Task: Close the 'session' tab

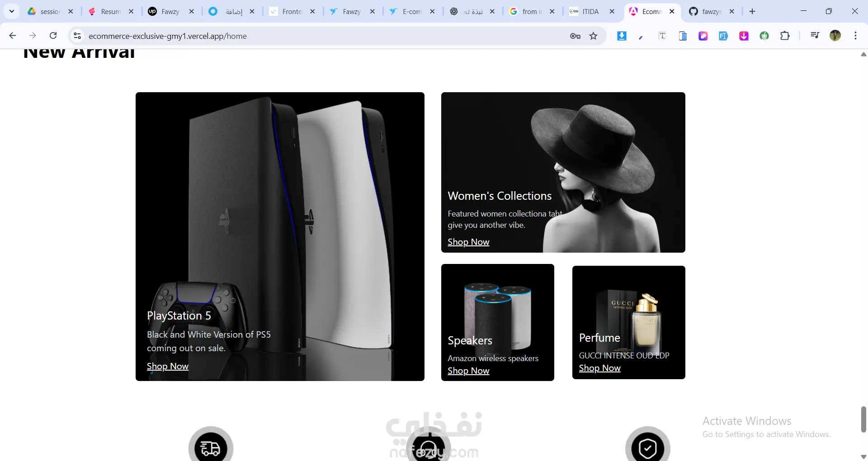Action: (71, 11)
